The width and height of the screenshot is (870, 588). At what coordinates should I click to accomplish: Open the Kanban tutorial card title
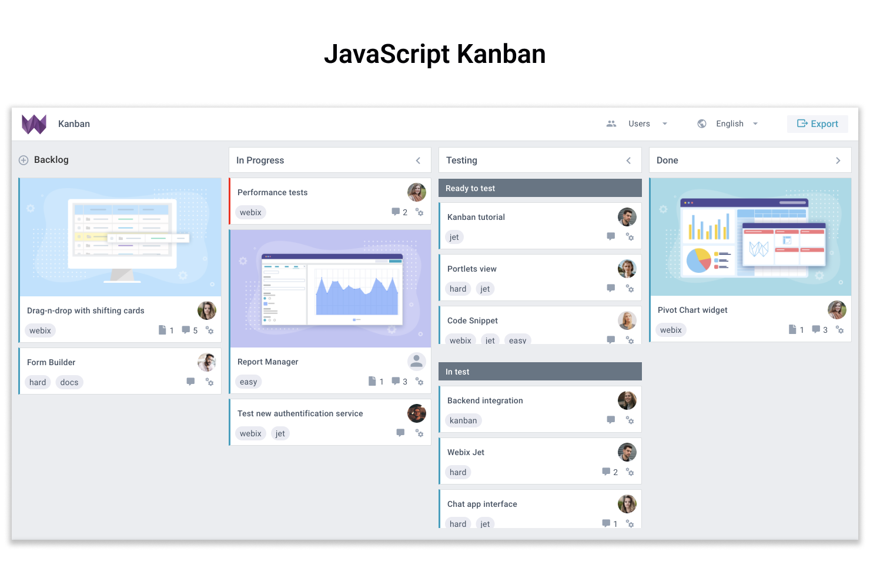(x=476, y=217)
